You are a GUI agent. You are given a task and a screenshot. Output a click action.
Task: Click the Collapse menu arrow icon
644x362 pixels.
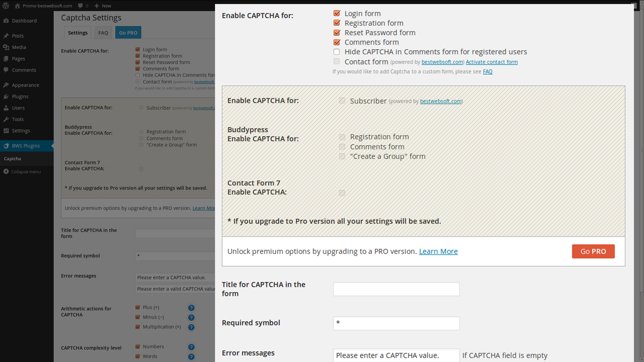click(x=6, y=172)
